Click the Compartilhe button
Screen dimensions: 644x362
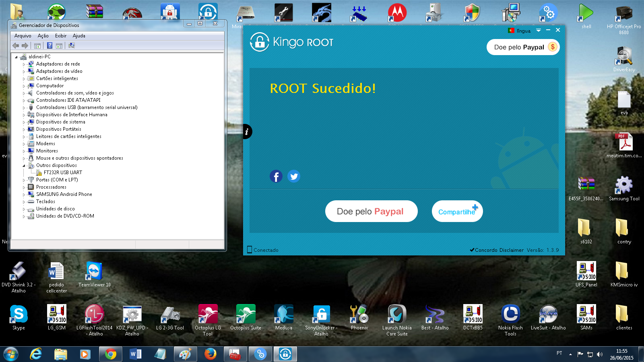pyautogui.click(x=457, y=211)
